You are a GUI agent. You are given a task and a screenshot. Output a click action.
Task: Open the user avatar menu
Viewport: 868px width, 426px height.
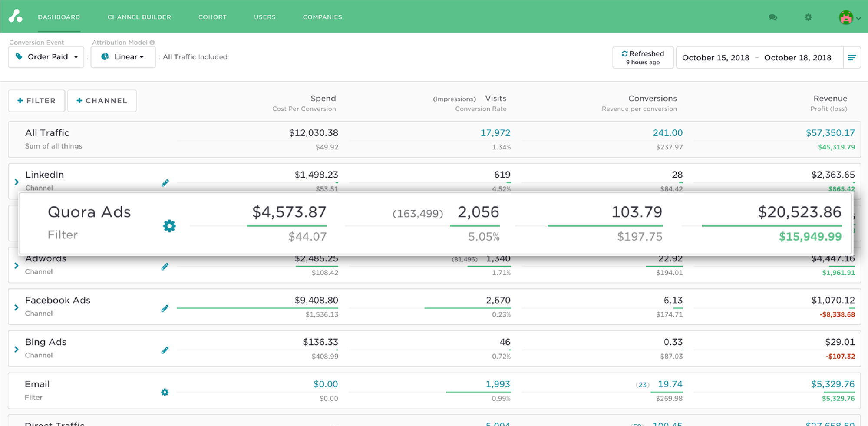coord(849,17)
